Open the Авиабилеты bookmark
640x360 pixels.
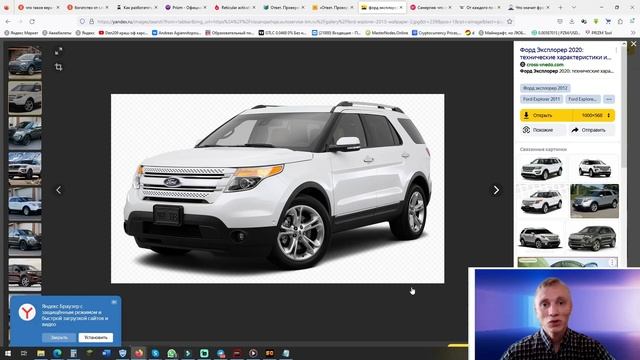(57, 33)
